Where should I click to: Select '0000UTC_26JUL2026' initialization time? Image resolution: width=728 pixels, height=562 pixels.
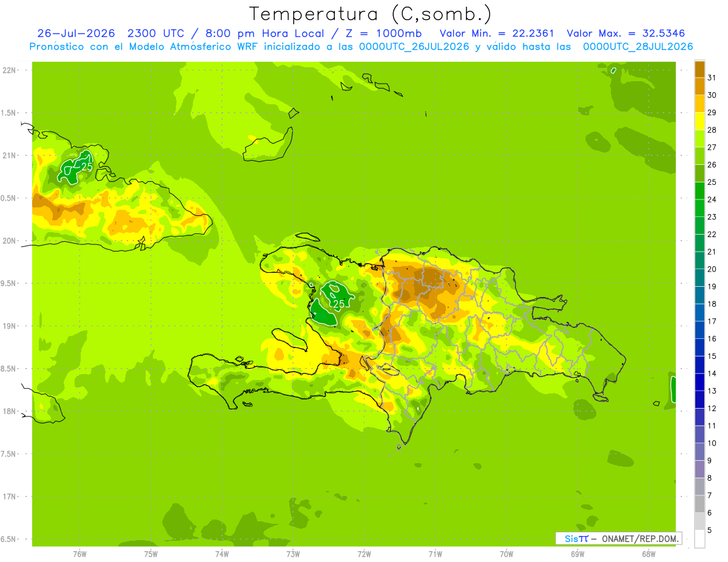pyautogui.click(x=414, y=47)
